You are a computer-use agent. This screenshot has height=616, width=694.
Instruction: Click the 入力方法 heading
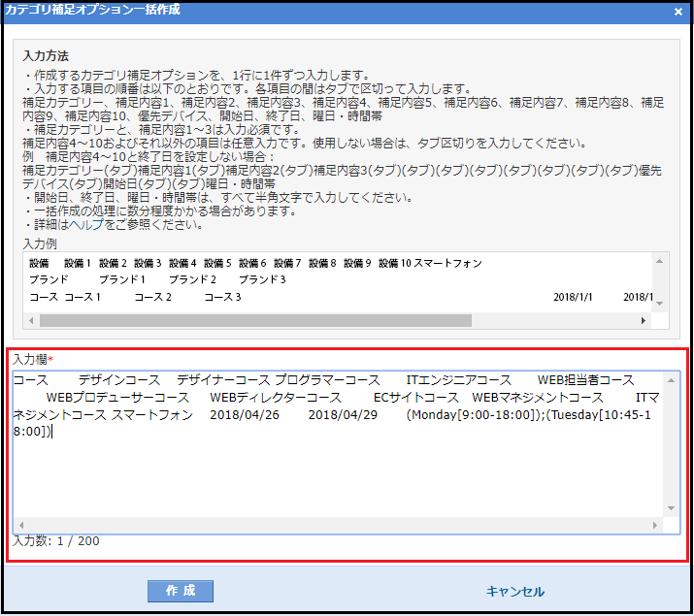click(46, 56)
